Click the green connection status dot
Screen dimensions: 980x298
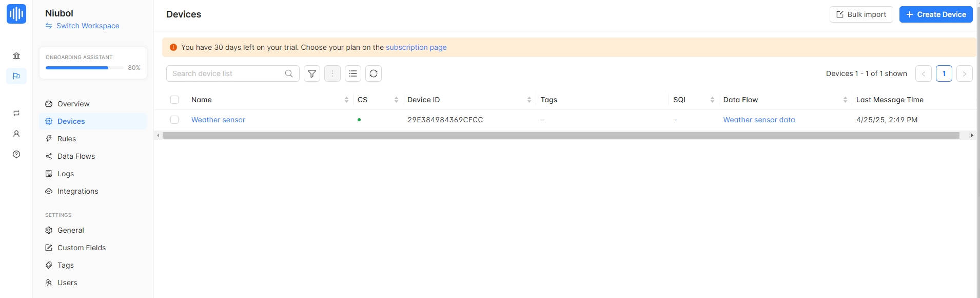tap(359, 120)
